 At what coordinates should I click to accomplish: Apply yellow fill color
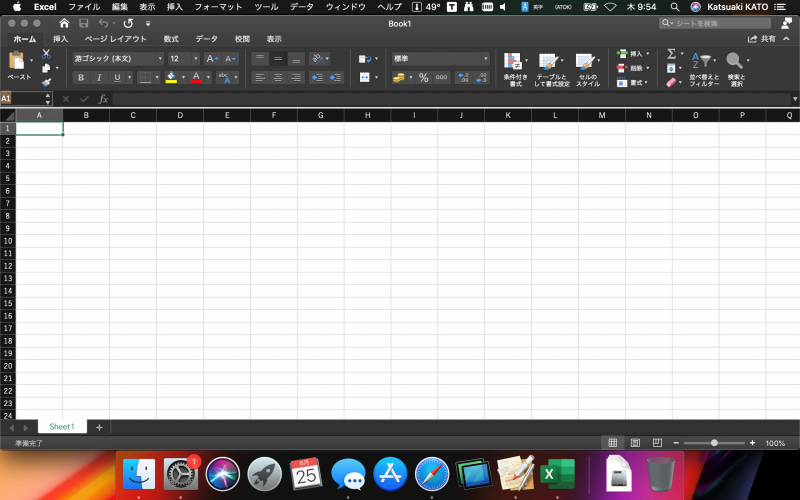171,78
